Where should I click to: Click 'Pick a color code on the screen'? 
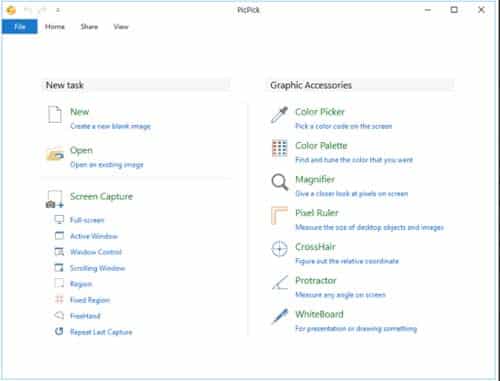[x=344, y=126]
